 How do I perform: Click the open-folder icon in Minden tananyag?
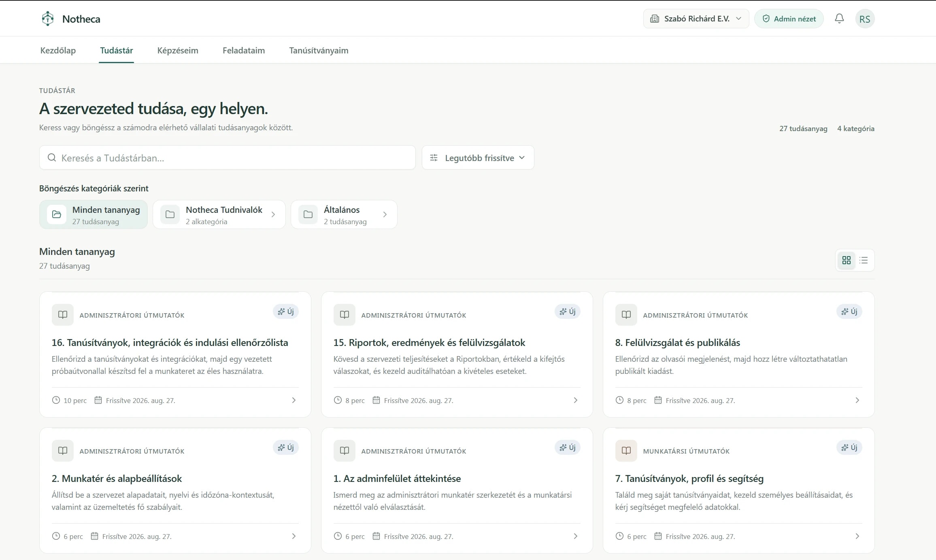(x=57, y=214)
